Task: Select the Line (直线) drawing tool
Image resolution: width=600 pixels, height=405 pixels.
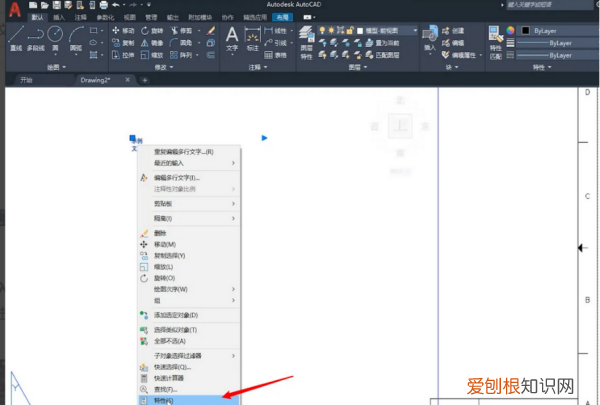Action: 16,38
